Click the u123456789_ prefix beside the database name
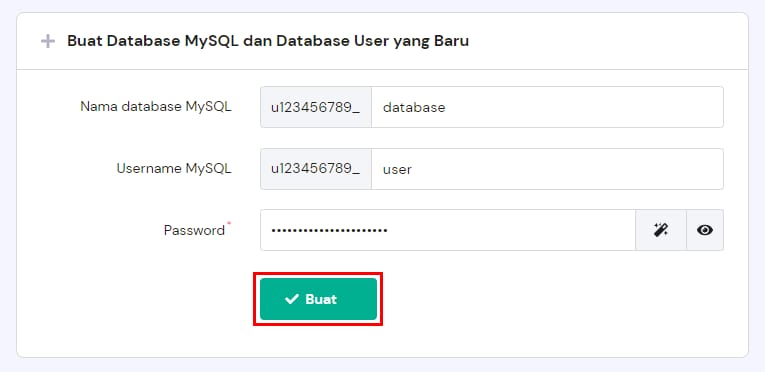The image size is (765, 372). click(316, 107)
